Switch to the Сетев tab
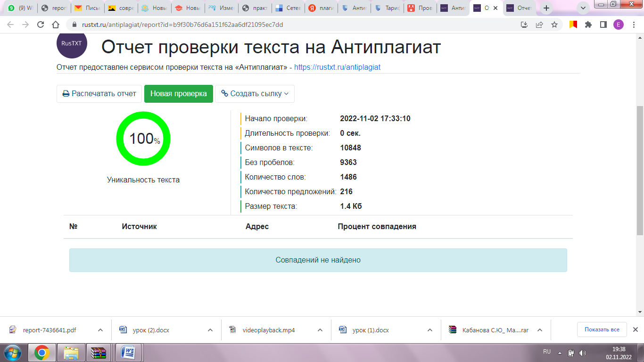 tap(288, 8)
